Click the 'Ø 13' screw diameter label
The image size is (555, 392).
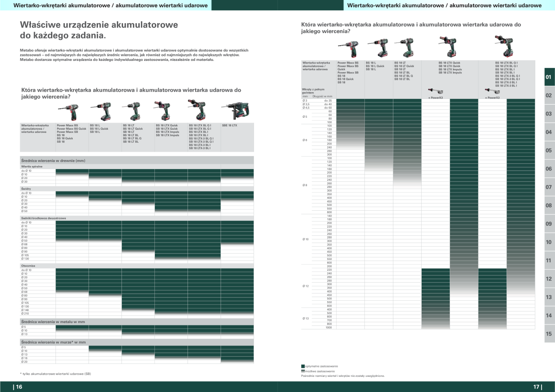(x=305, y=319)
